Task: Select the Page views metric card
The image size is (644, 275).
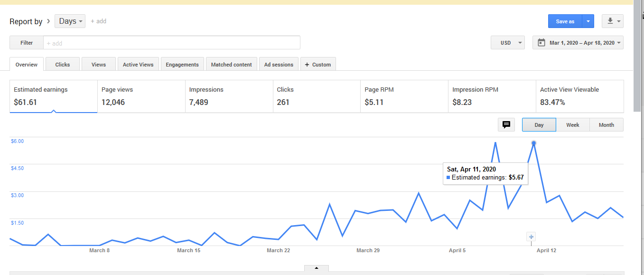Action: click(x=141, y=96)
